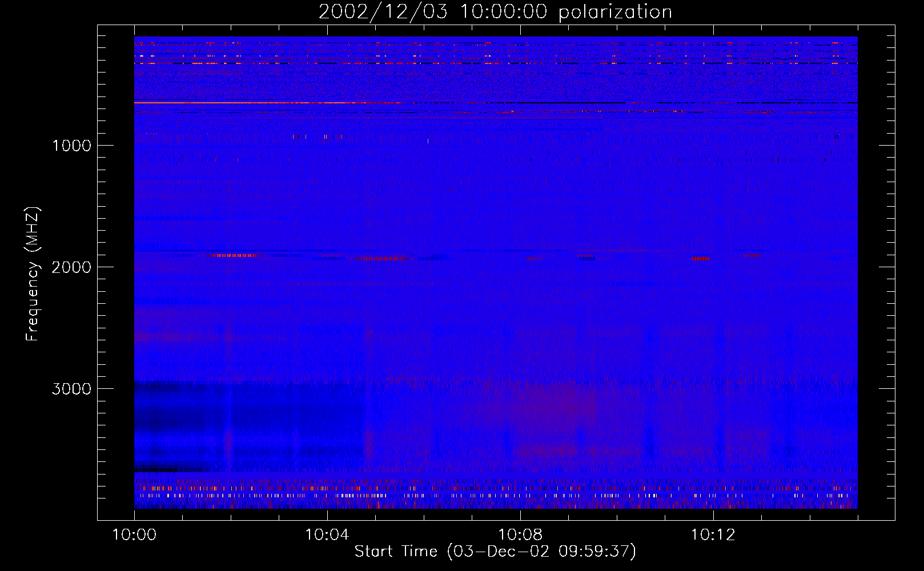Image resolution: width=924 pixels, height=571 pixels.
Task: Select the '1000' frequency axis label
Action: click(71, 146)
